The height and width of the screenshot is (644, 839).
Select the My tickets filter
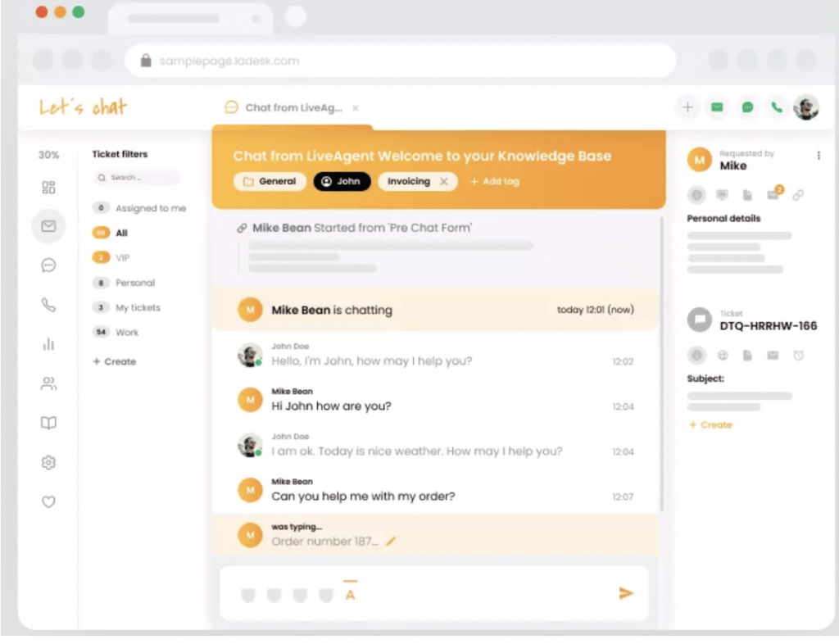[x=127, y=307]
